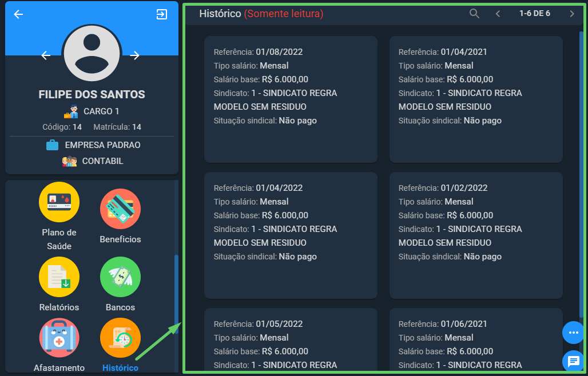Screen dimensions: 588x376
Task: Click 'Tipo salário: Mensal' in 01/04/2022 card
Action: pos(251,202)
